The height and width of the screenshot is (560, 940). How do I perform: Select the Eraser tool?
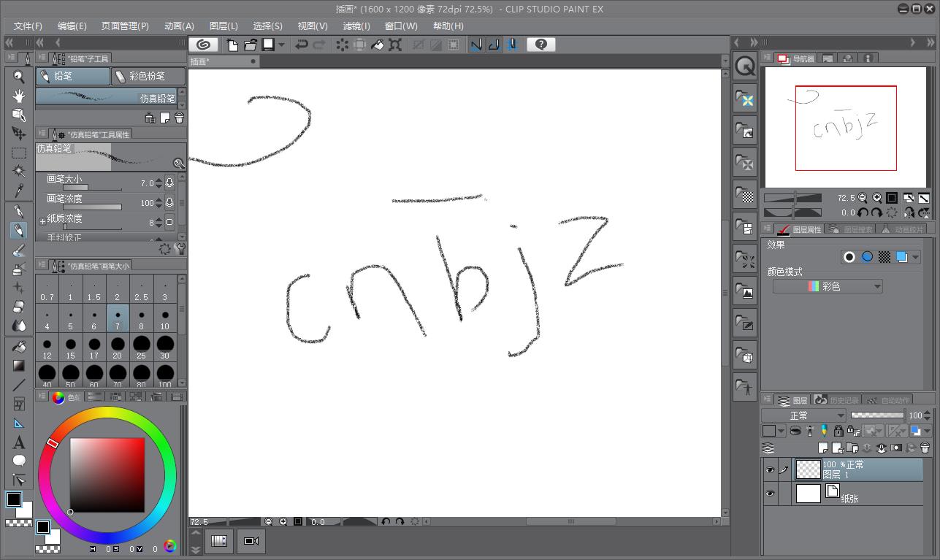pos(18,307)
